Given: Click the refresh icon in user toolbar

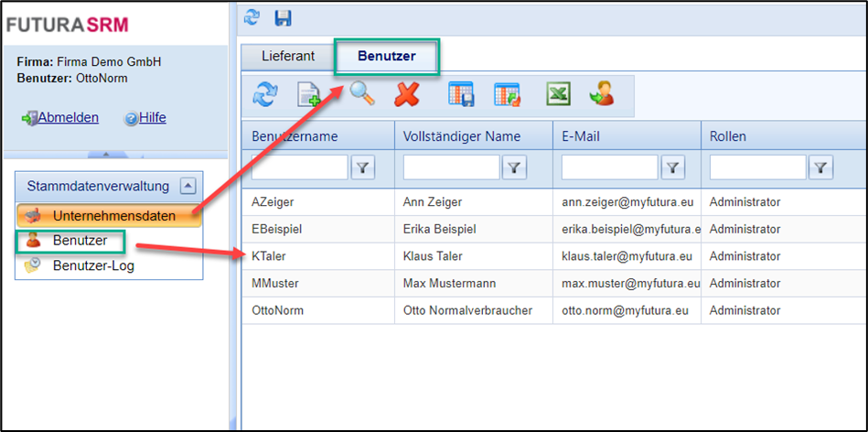Looking at the screenshot, I should pyautogui.click(x=265, y=95).
